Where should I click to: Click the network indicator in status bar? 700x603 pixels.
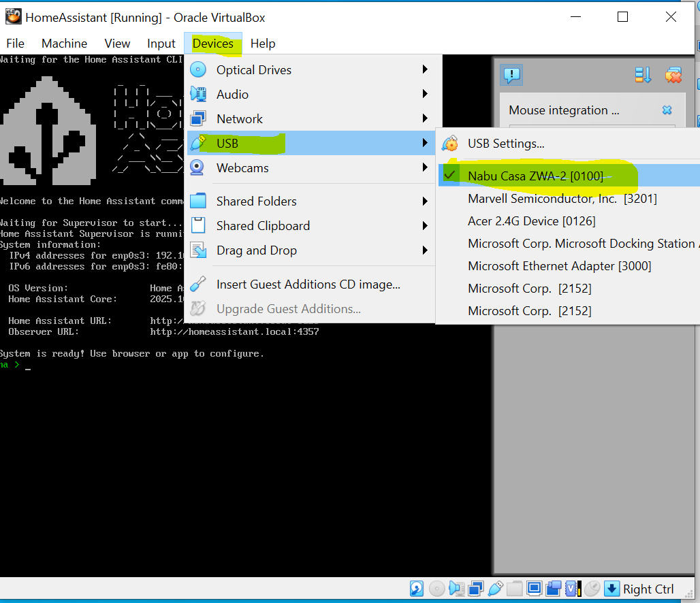click(x=475, y=589)
